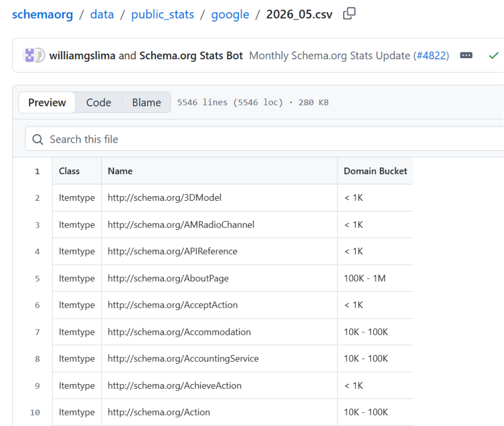Image resolution: width=504 pixels, height=426 pixels.
Task: Click the http://schema.org/AccountingService cell
Action: point(219,359)
